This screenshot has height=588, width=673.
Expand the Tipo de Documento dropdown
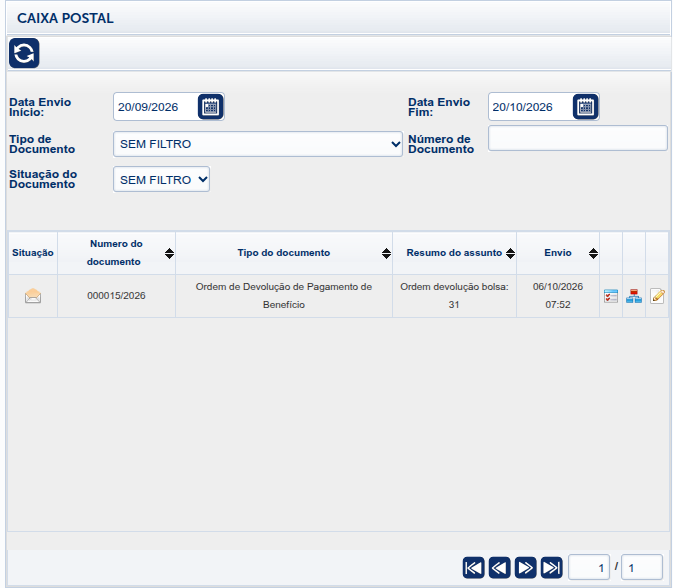click(x=258, y=144)
